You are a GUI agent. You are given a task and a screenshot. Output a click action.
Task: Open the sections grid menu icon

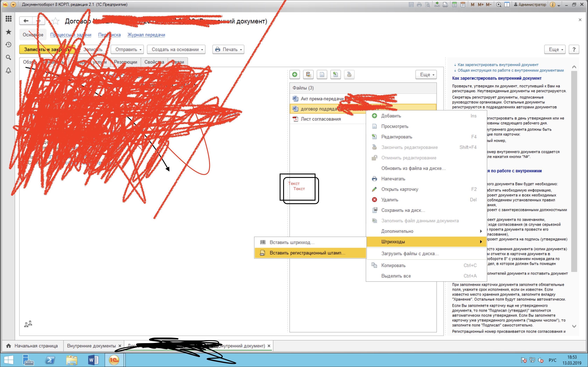tap(9, 19)
